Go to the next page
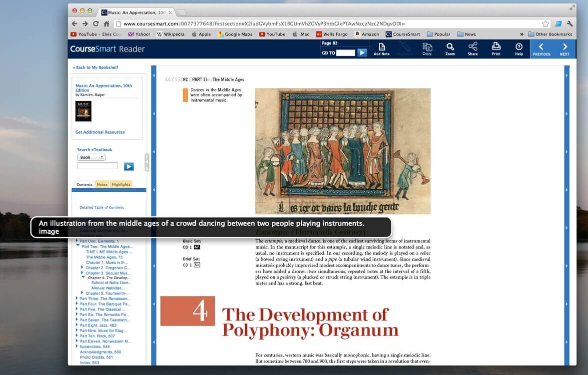 [x=565, y=49]
